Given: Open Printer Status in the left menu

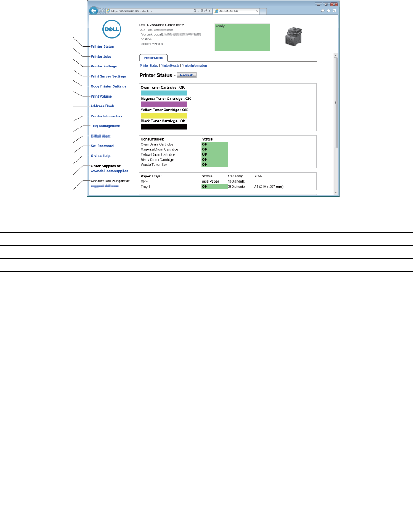Looking at the screenshot, I should coord(102,46).
